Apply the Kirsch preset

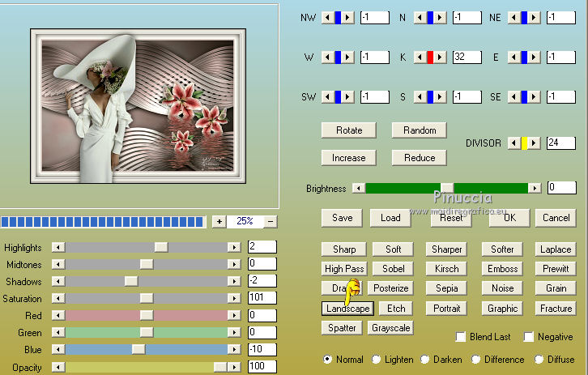click(x=446, y=269)
